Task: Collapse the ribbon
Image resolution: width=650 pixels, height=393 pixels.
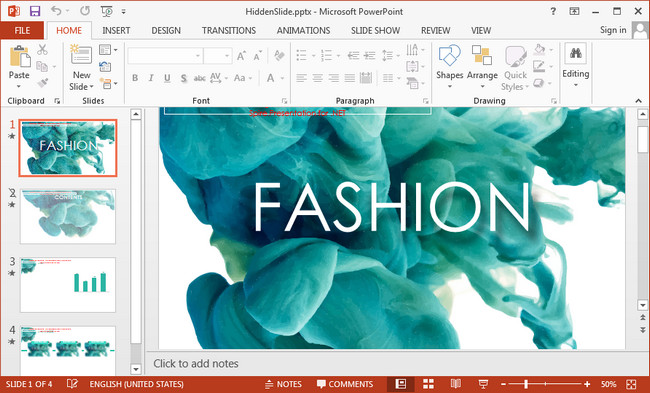Action: [x=638, y=101]
